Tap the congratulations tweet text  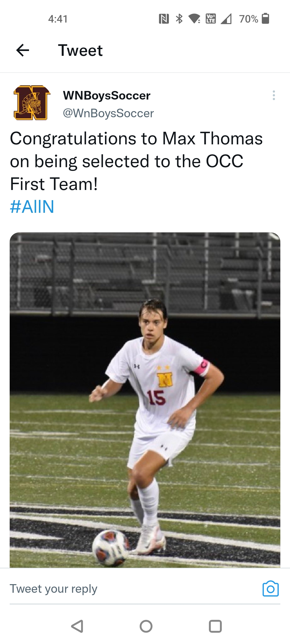136,161
